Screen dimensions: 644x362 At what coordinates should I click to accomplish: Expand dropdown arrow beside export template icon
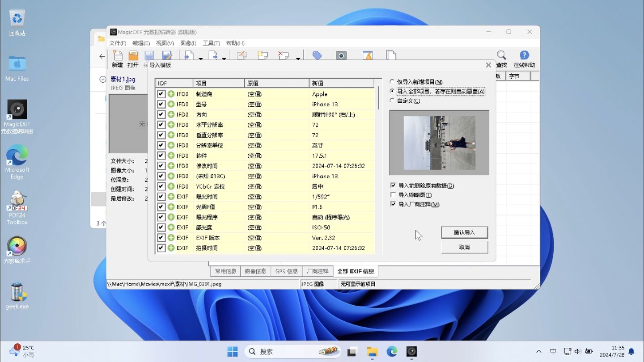click(224, 58)
